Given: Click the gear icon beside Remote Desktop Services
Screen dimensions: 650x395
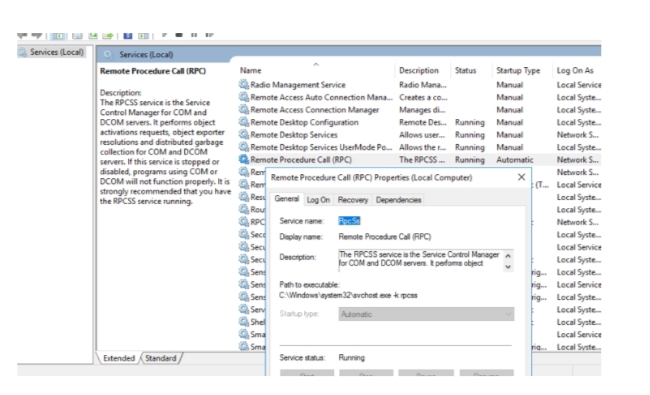Looking at the screenshot, I should point(244,134).
